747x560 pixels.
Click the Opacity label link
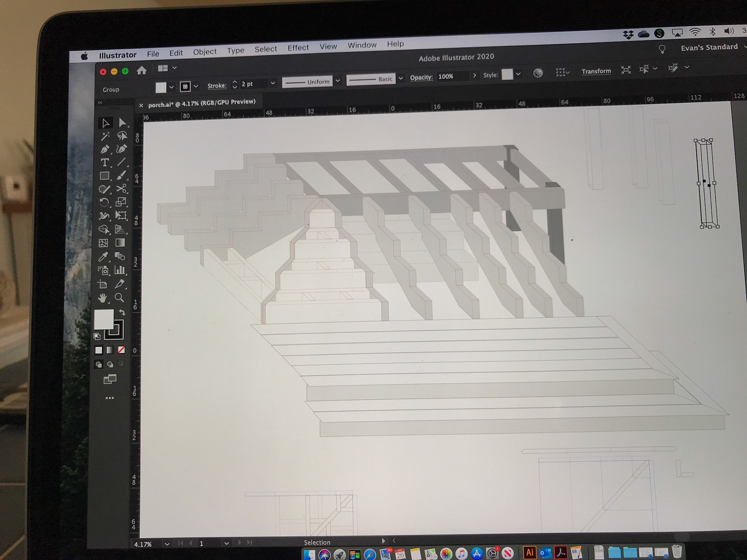421,77
